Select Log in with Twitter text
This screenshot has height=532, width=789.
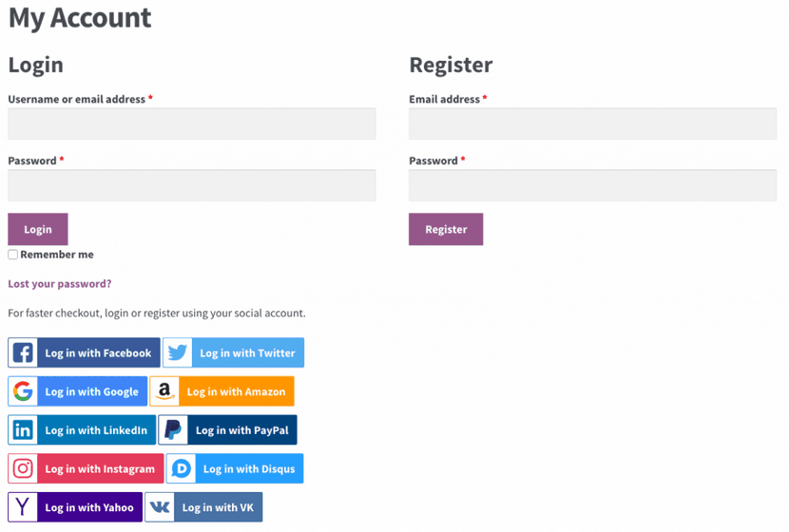[x=247, y=353]
